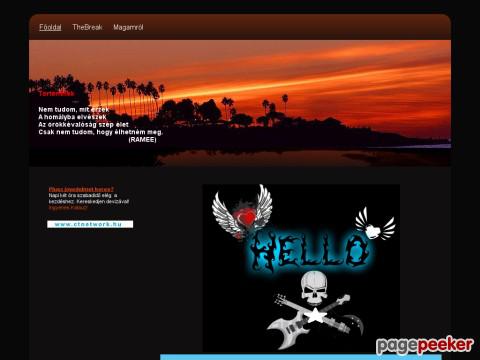This screenshot has width=480, height=360.
Task: Open the Főoldal menu item
Action: click(50, 27)
